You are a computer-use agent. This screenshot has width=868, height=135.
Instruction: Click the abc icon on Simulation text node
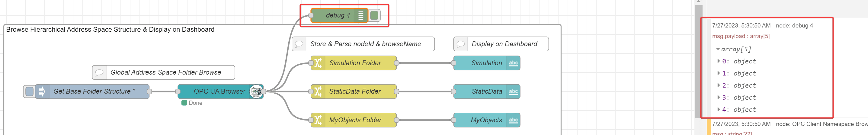(513, 63)
